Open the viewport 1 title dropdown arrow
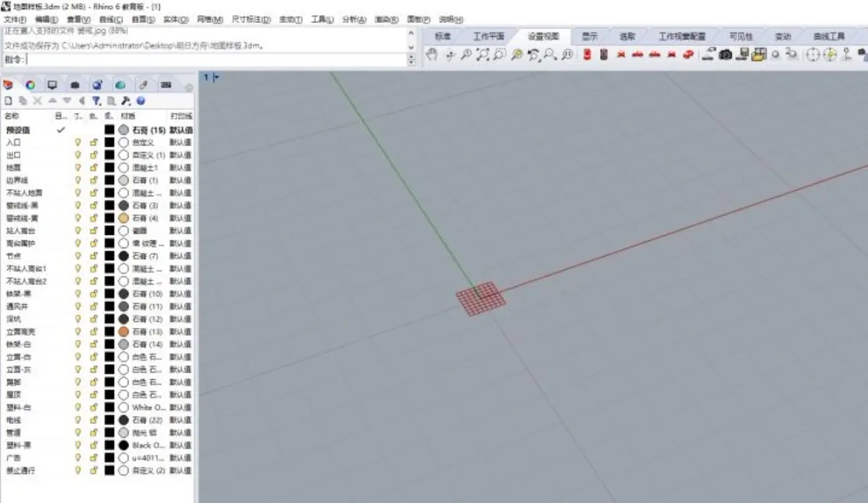 click(x=217, y=78)
